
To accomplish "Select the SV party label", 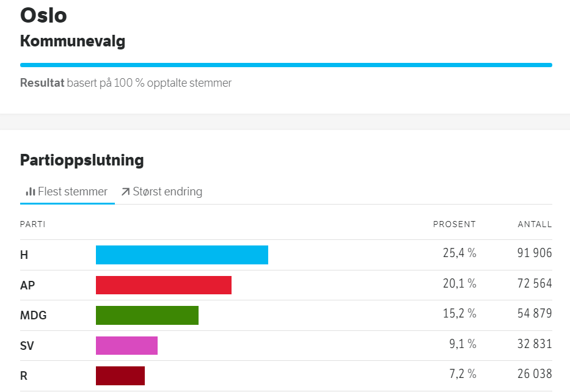I will (27, 346).
